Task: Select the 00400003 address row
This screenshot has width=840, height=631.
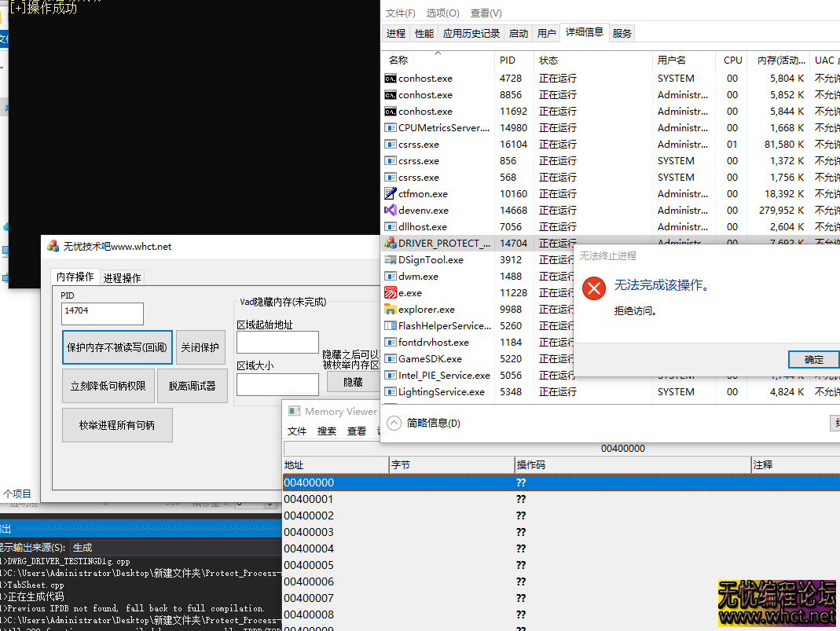Action: pos(309,532)
